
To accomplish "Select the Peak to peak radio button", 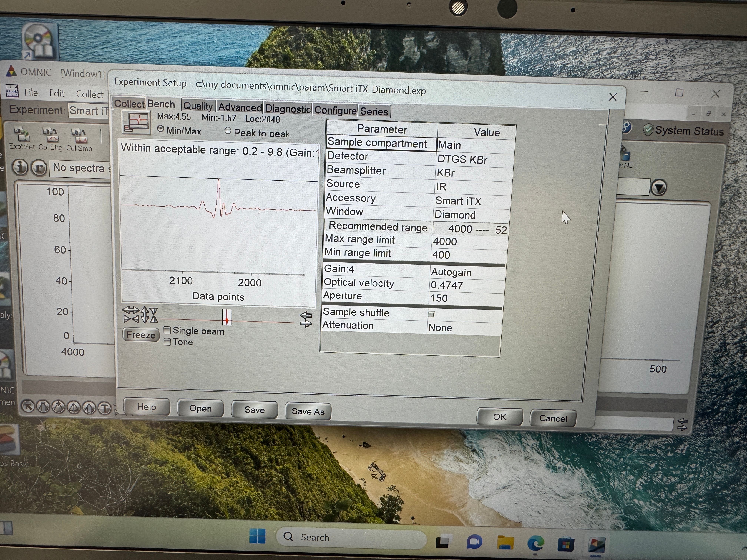I will click(x=228, y=131).
